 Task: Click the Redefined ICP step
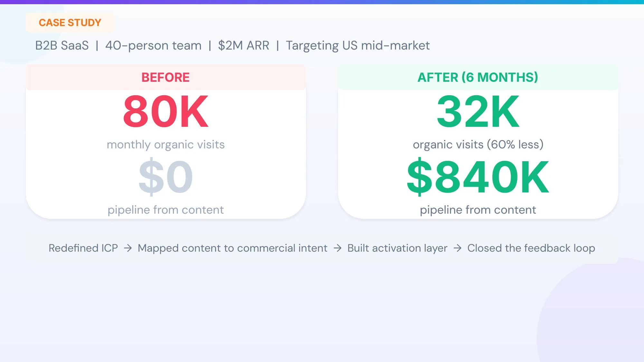[x=83, y=248]
